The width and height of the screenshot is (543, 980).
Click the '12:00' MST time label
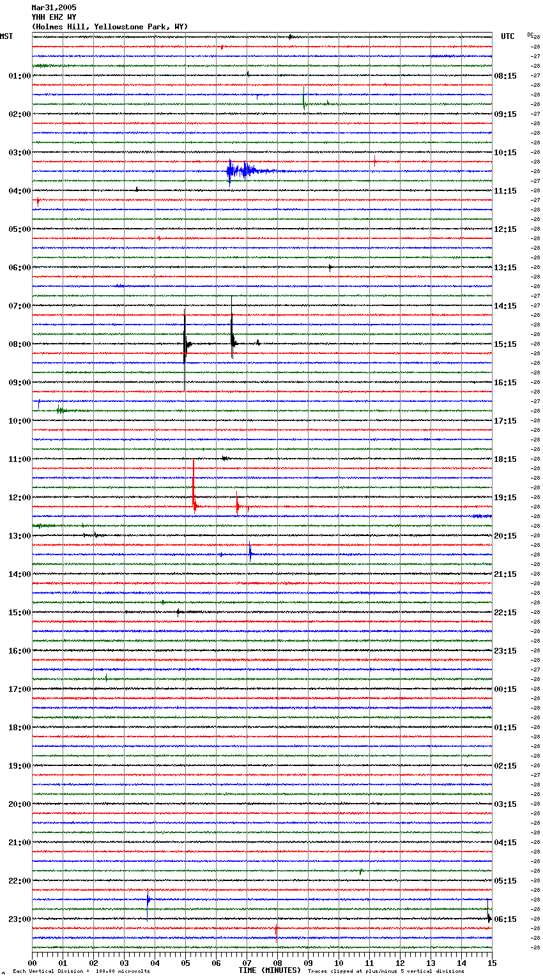pyautogui.click(x=20, y=498)
